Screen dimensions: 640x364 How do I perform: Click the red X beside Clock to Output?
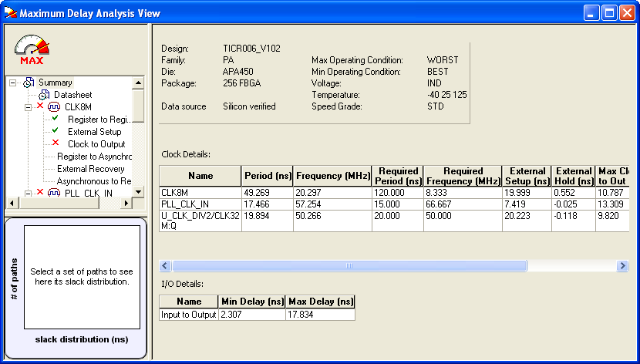pos(55,143)
